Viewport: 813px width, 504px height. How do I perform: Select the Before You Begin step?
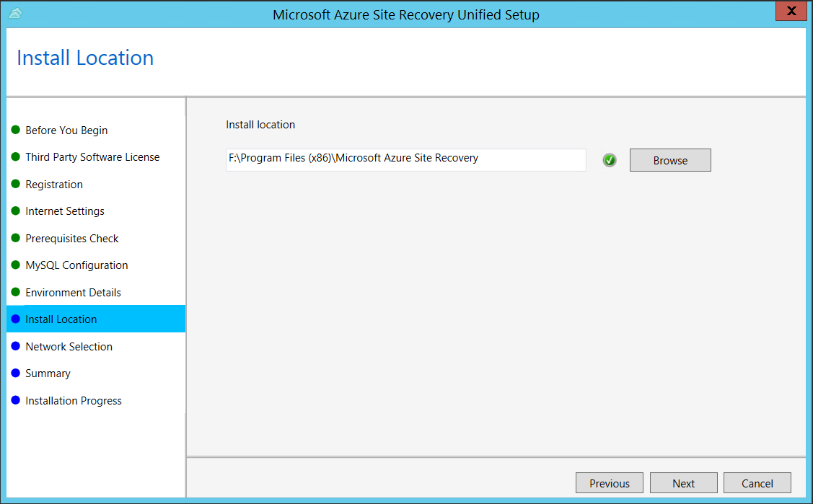tap(66, 130)
